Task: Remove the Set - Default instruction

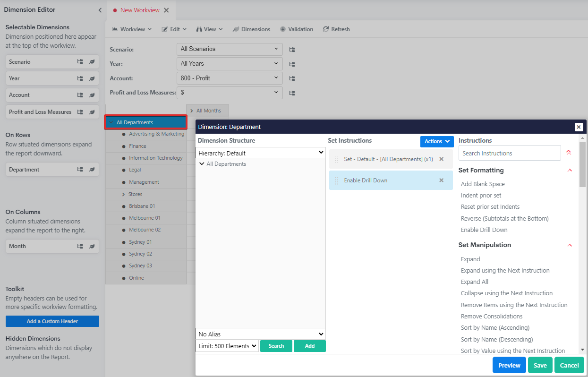Action: click(x=441, y=159)
